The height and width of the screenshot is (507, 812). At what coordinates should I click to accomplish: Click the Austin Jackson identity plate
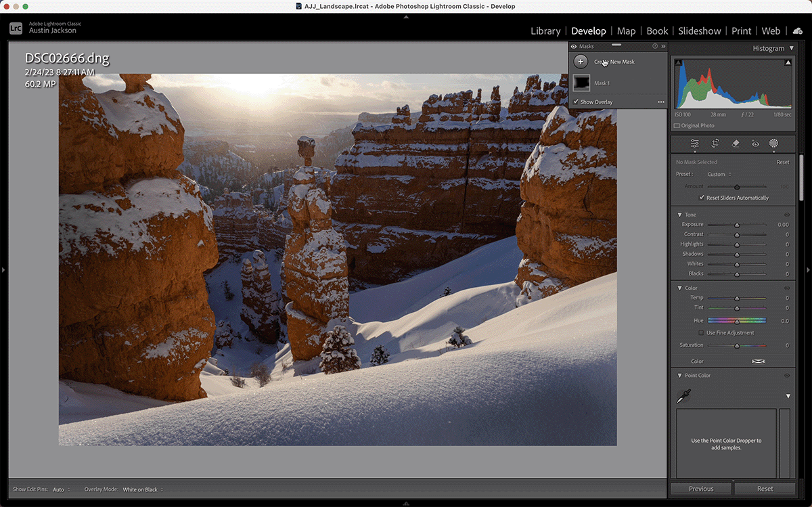(x=53, y=31)
